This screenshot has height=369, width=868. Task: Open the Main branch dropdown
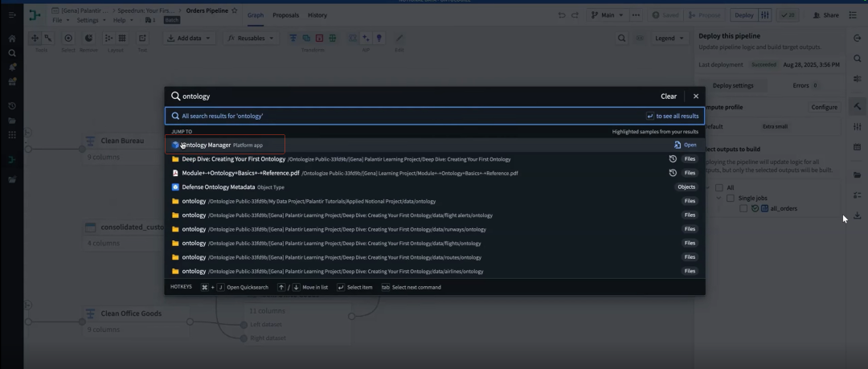(x=607, y=15)
